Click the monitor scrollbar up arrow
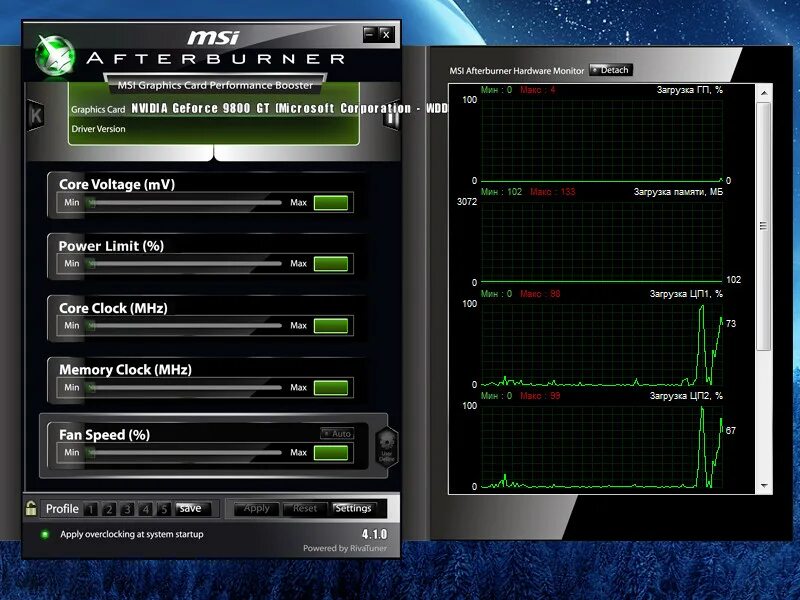Image resolution: width=800 pixels, height=600 pixels. click(x=764, y=93)
